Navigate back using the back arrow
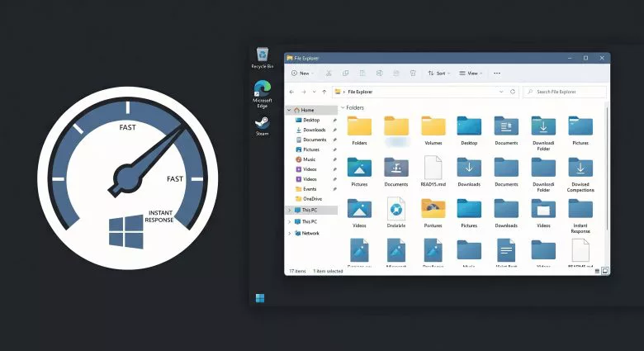 [291, 92]
